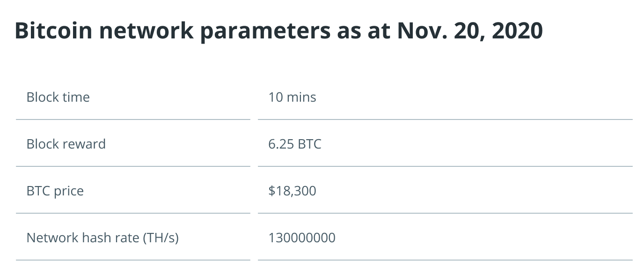Click the word price in the BTC price label
This screenshot has height=276, width=644.
(69, 191)
